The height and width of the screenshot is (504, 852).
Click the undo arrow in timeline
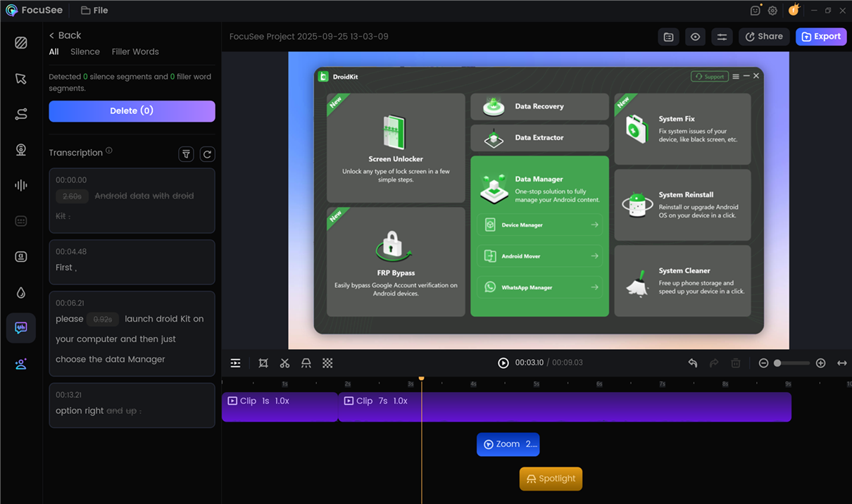coord(693,363)
